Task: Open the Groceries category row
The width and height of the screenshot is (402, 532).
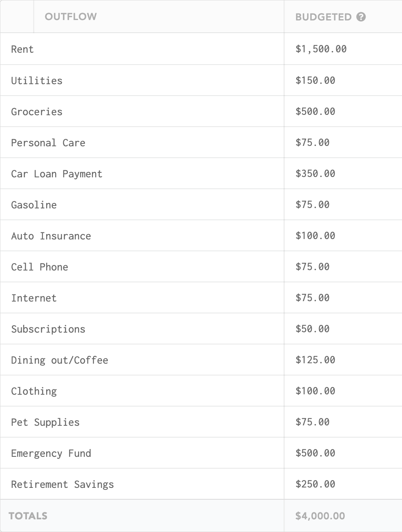Action: pyautogui.click(x=201, y=112)
